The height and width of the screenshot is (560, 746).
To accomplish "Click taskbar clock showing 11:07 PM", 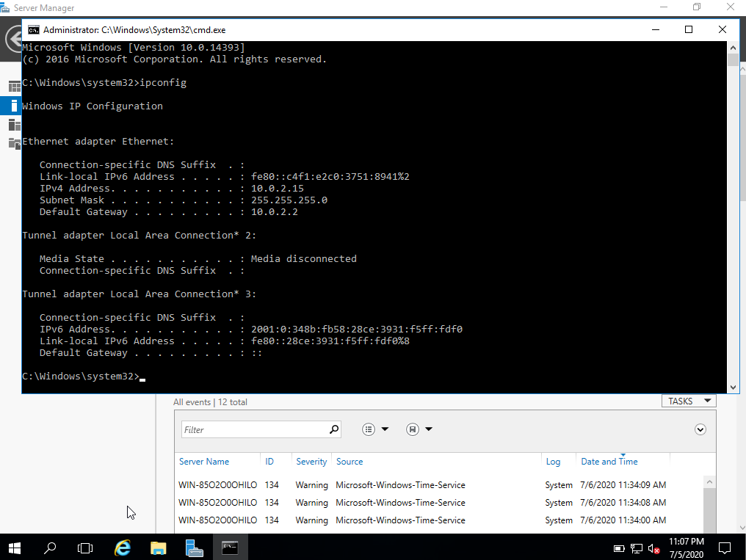I will (686, 548).
